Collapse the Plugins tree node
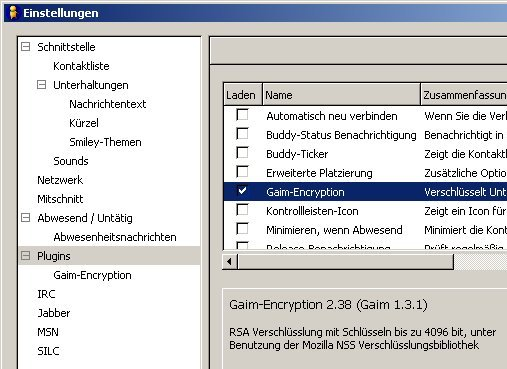This screenshot has width=507, height=369. (x=25, y=256)
